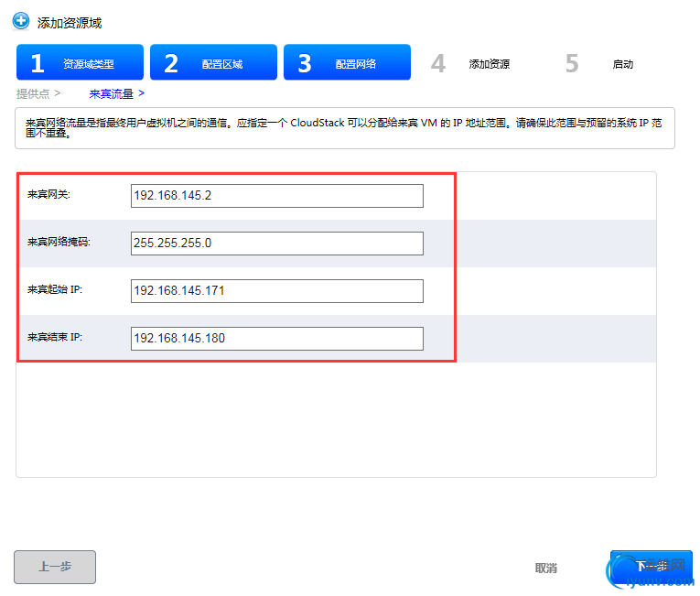Open step 5 启动
Screen dimensions: 700x596
pyautogui.click(x=599, y=63)
